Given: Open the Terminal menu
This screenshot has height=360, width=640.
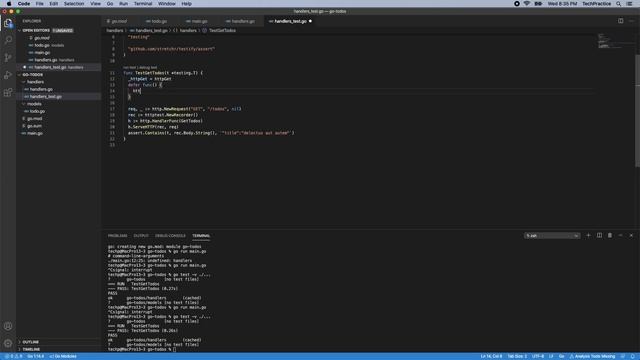Looking at the screenshot, I should 143,4.
